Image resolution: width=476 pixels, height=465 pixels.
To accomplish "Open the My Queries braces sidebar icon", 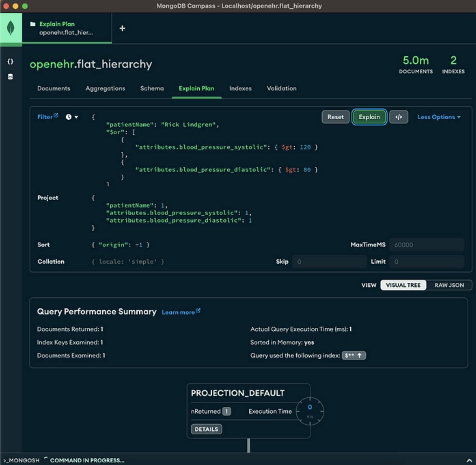I will point(10,61).
